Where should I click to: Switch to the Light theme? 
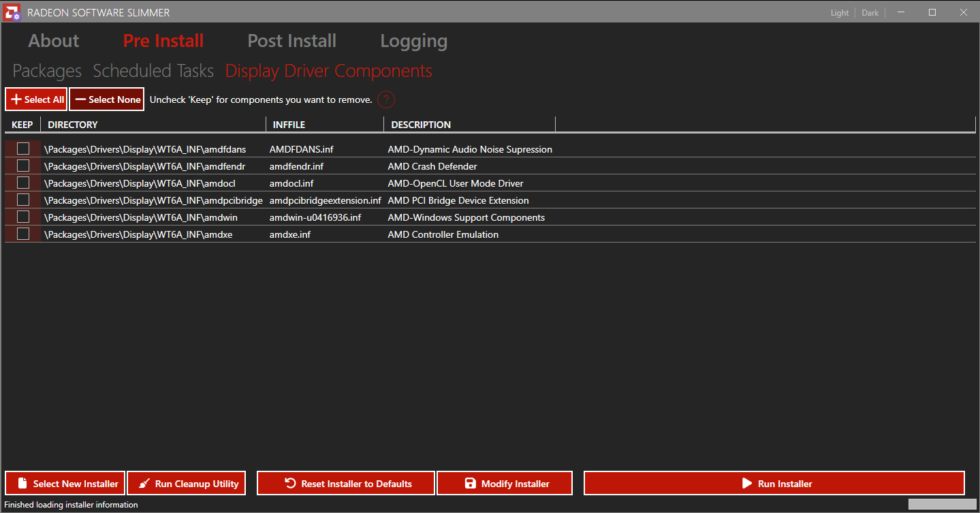[840, 13]
